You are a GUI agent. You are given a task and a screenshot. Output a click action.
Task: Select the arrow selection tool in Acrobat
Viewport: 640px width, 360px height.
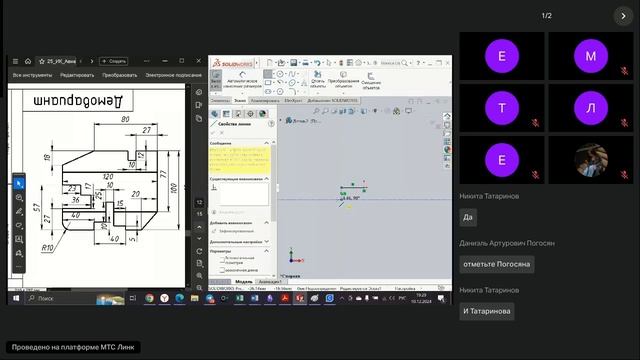(x=19, y=184)
